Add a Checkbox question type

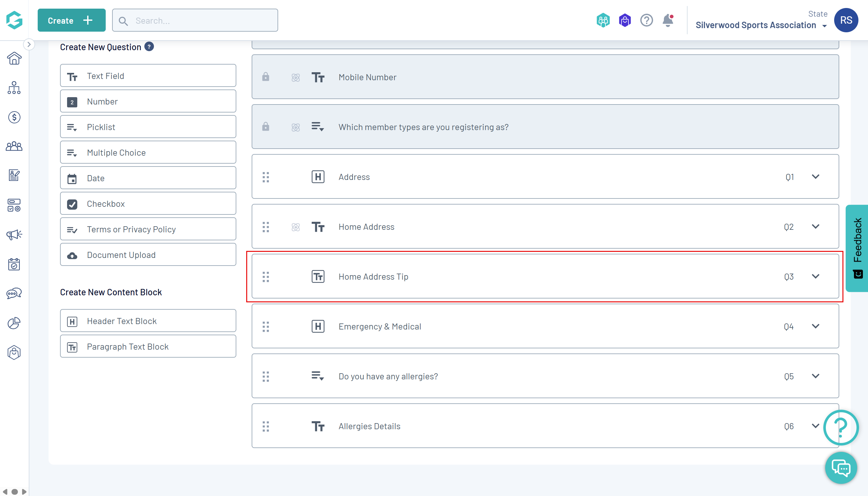pos(148,204)
